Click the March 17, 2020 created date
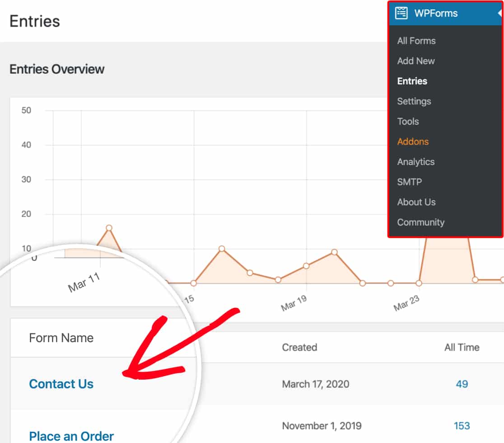Image resolution: width=504 pixels, height=443 pixels. tap(315, 384)
